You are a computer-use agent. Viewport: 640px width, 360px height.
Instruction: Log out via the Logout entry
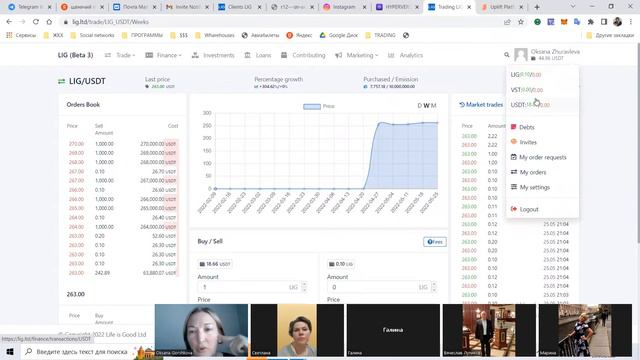click(542, 209)
